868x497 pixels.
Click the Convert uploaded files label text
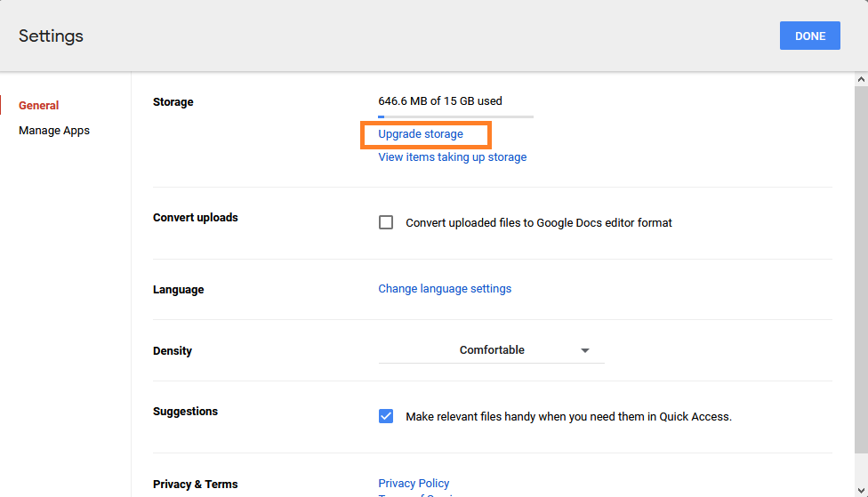coord(538,223)
